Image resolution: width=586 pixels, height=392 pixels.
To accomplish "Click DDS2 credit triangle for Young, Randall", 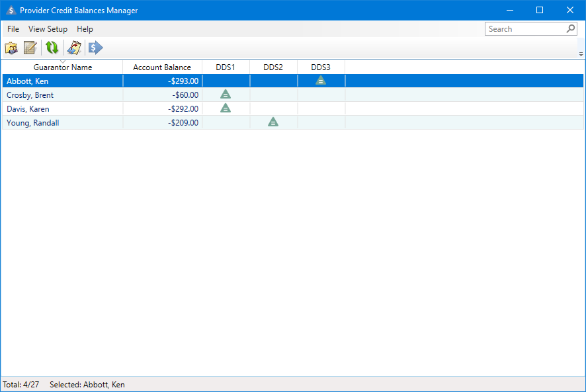I will [273, 122].
